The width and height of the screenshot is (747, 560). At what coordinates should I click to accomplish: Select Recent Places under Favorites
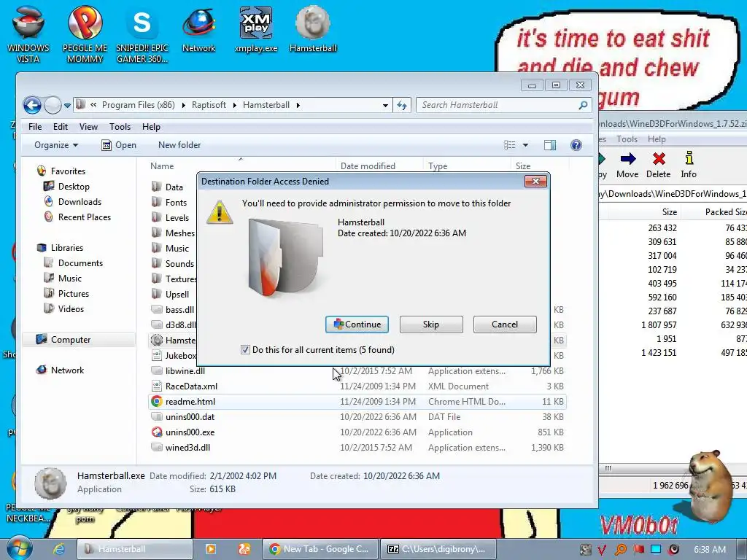click(x=77, y=217)
